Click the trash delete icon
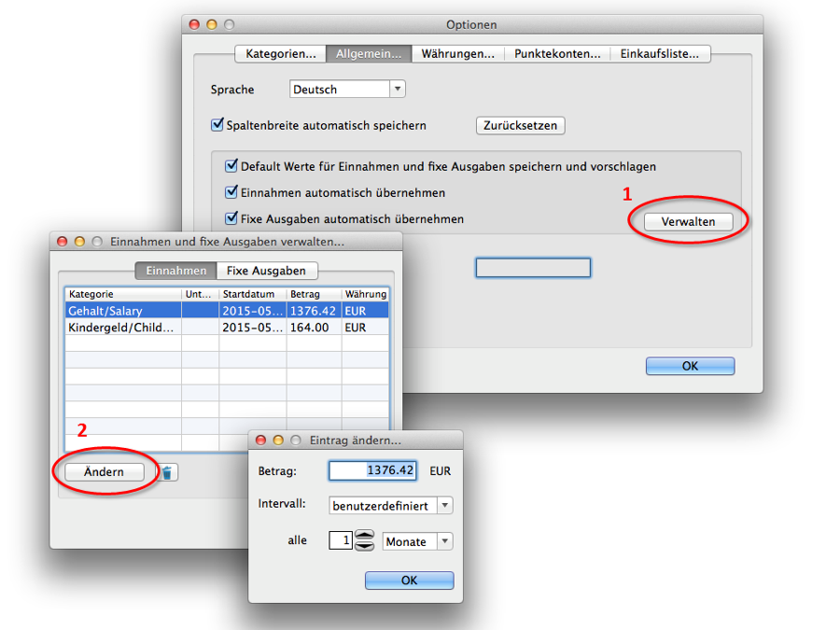 pyautogui.click(x=166, y=473)
